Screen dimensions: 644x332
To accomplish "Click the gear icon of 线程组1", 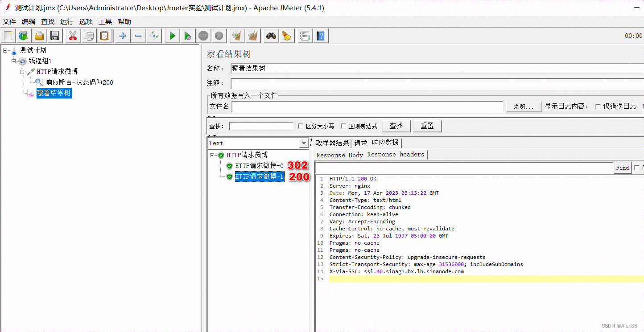I will [x=22, y=61].
